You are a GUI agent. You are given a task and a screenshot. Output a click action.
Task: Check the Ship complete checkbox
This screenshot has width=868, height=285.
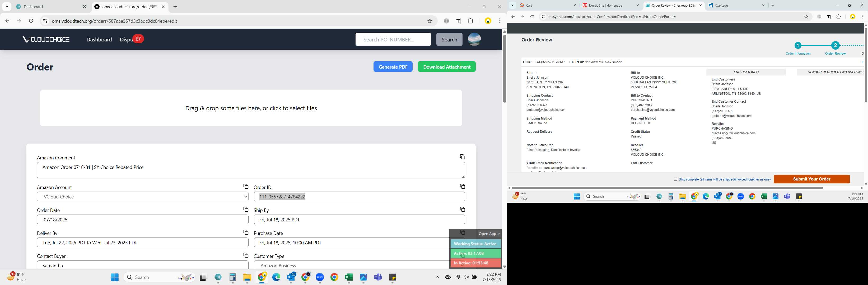coord(675,179)
